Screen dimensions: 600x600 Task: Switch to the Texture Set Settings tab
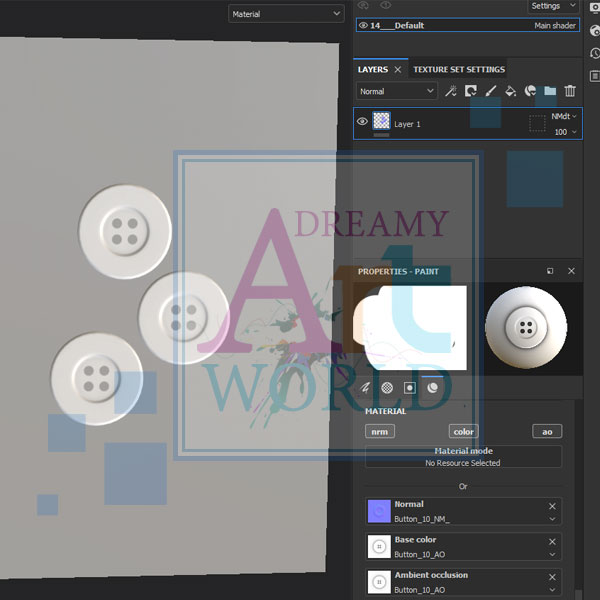(459, 69)
